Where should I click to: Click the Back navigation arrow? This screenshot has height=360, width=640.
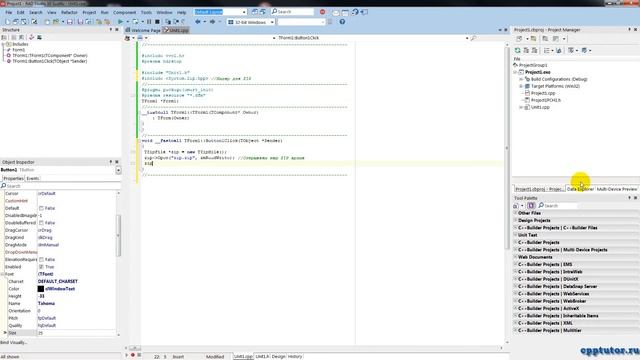[198, 22]
